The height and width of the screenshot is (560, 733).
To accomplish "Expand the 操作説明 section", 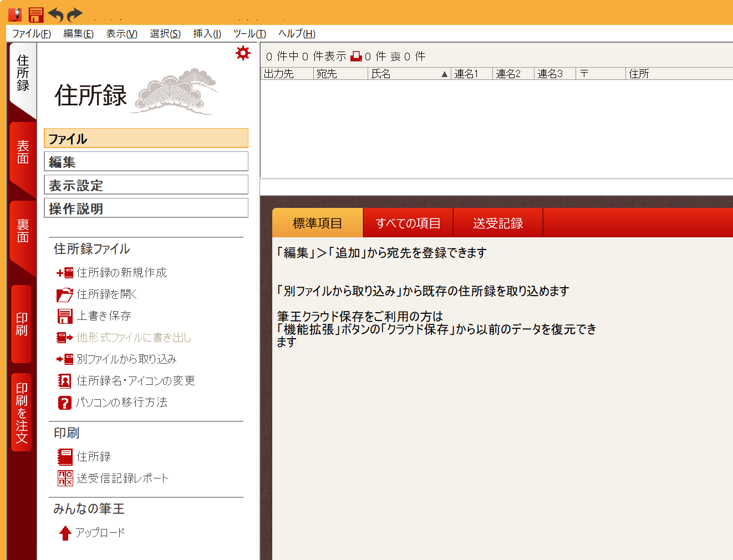I will coord(146,208).
